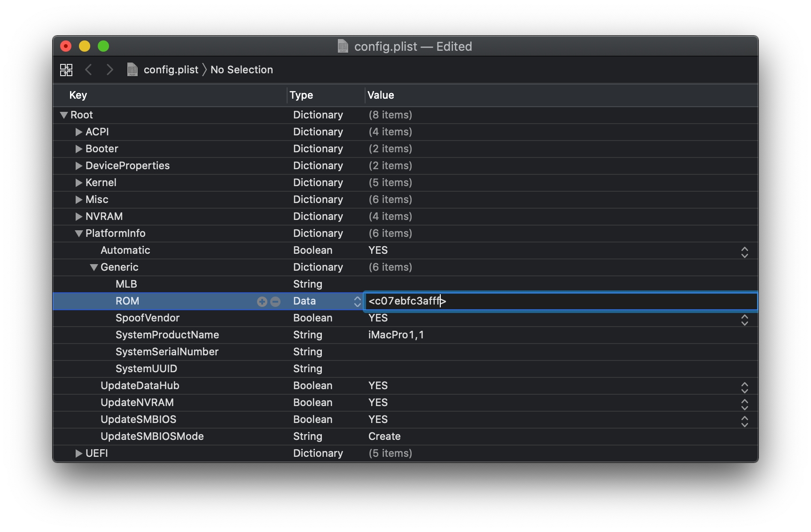
Task: Remove the ROM row with minus button
Action: [275, 302]
